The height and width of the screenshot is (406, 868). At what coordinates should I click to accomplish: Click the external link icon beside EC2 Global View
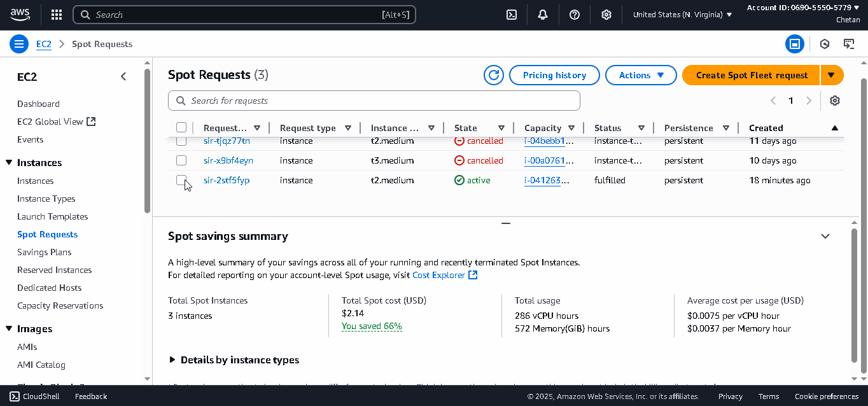tap(91, 122)
